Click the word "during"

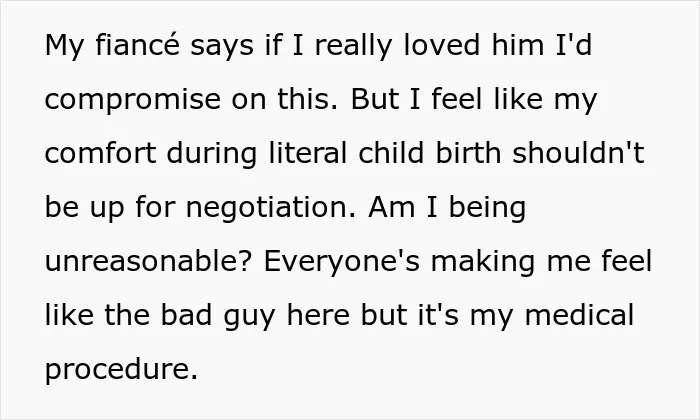[212, 153]
